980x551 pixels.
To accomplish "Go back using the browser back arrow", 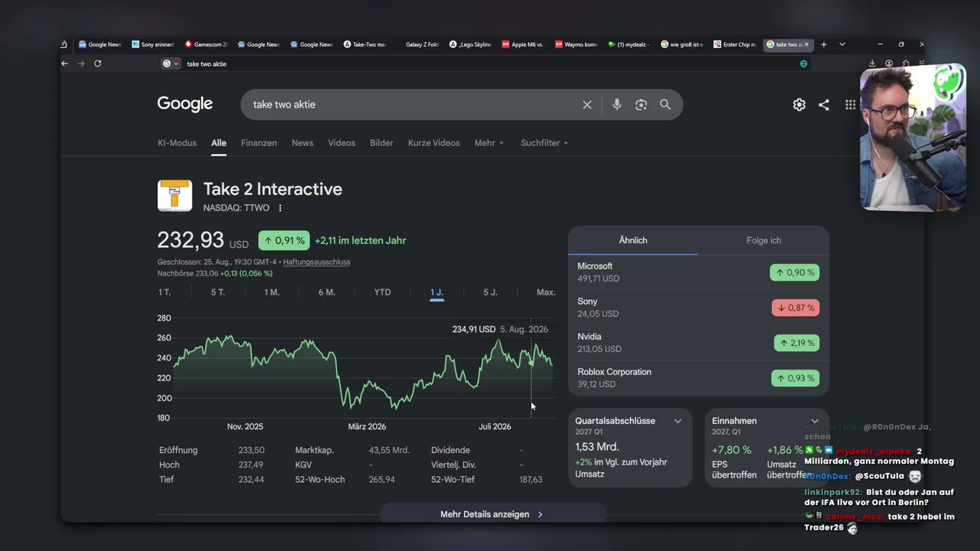I will coord(64,64).
